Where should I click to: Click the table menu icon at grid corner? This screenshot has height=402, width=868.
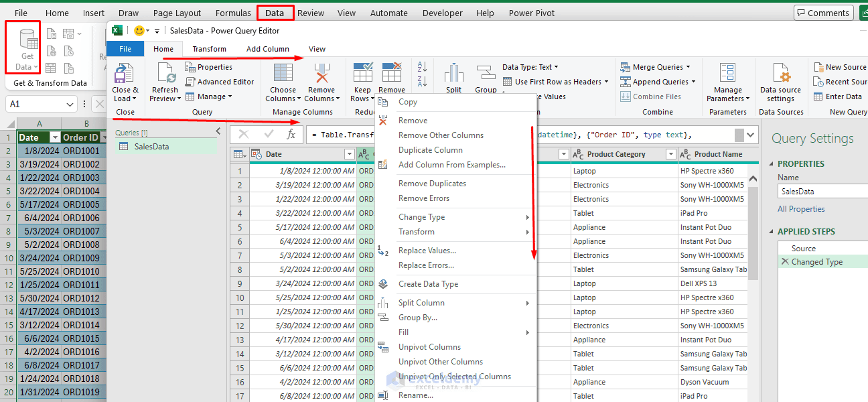239,154
